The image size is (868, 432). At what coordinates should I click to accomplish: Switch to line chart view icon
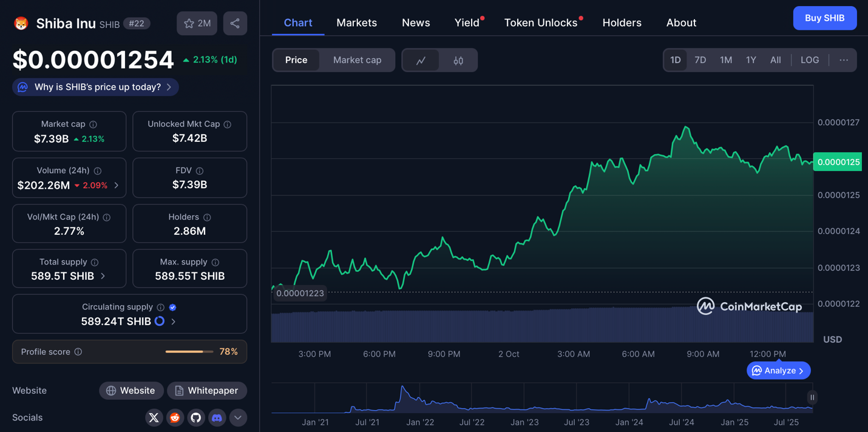421,60
